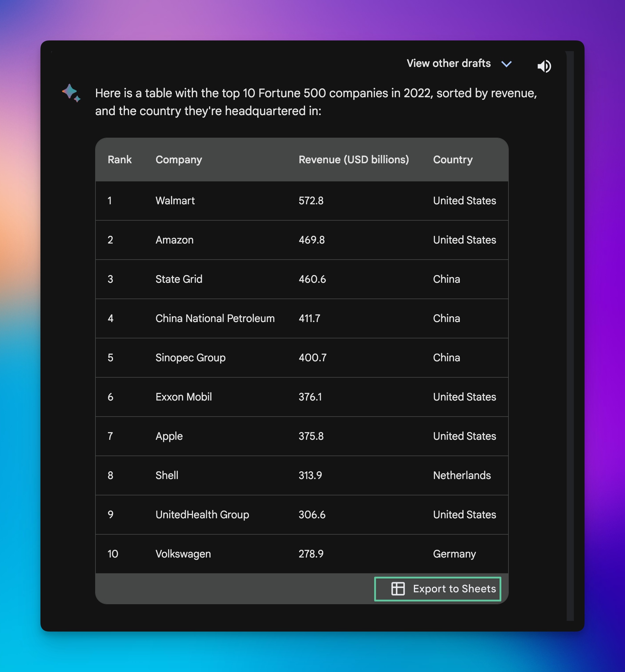
Task: Click the Rank column header
Action: pyautogui.click(x=120, y=160)
